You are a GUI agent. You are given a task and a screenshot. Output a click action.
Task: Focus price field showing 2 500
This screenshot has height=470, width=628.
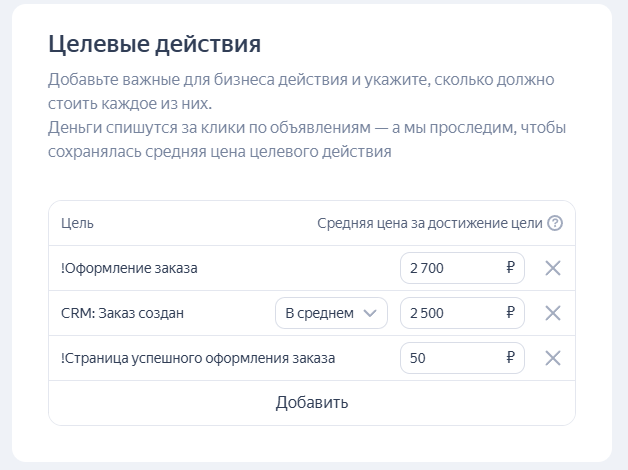point(450,313)
